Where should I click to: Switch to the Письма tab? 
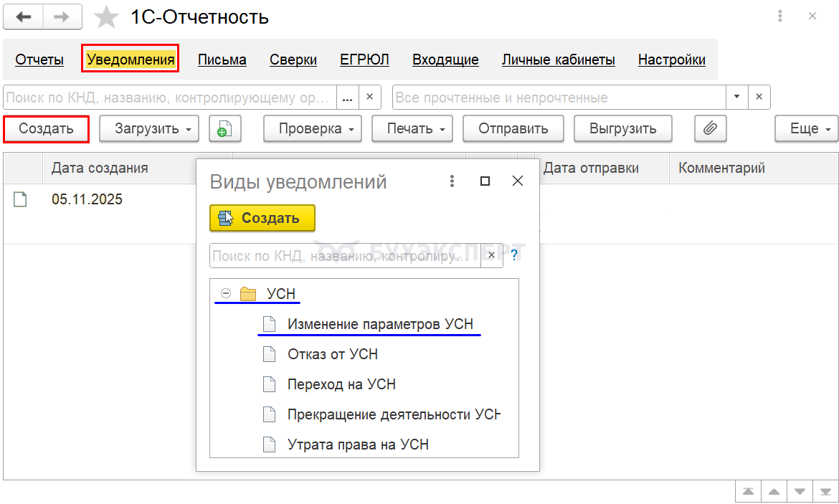(222, 60)
